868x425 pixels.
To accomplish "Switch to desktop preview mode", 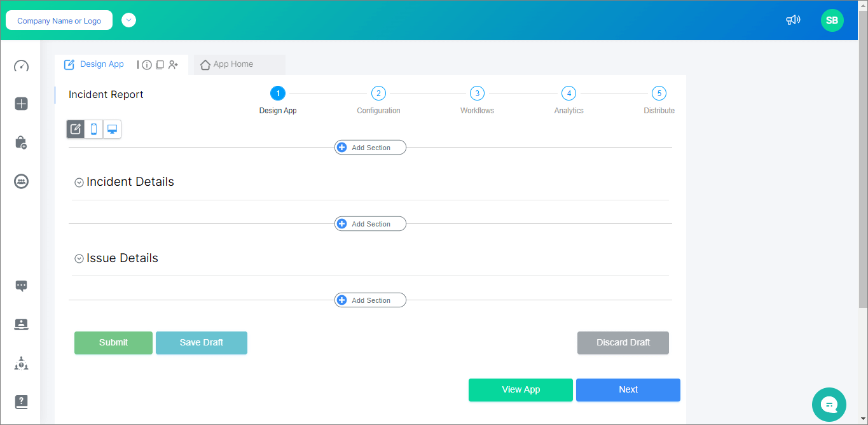I will [112, 129].
